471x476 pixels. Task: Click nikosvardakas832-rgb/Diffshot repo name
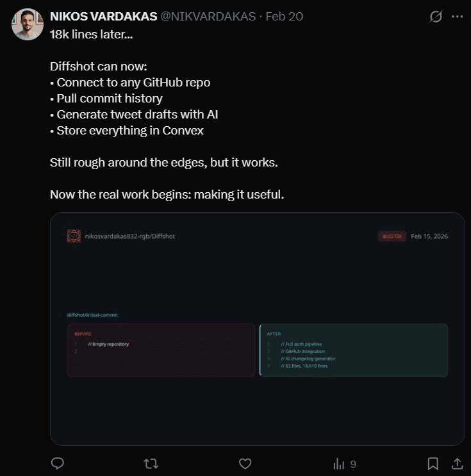(x=130, y=236)
